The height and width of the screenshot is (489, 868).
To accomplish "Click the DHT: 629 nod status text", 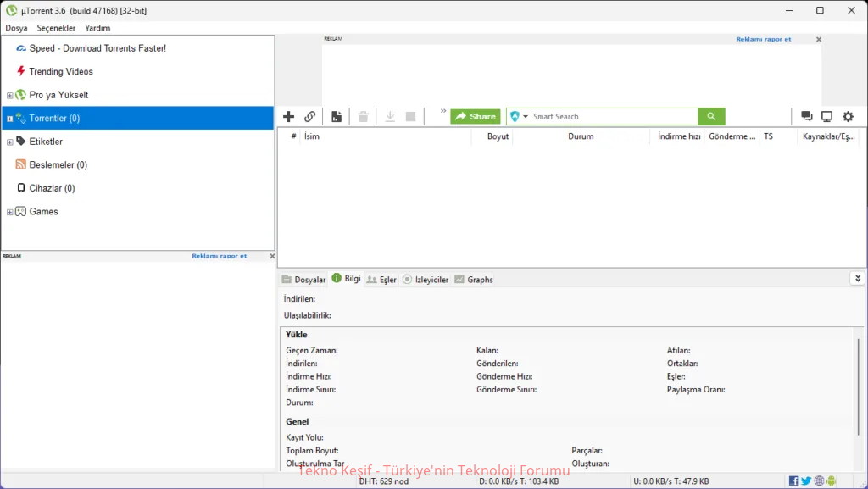I will [x=384, y=481].
